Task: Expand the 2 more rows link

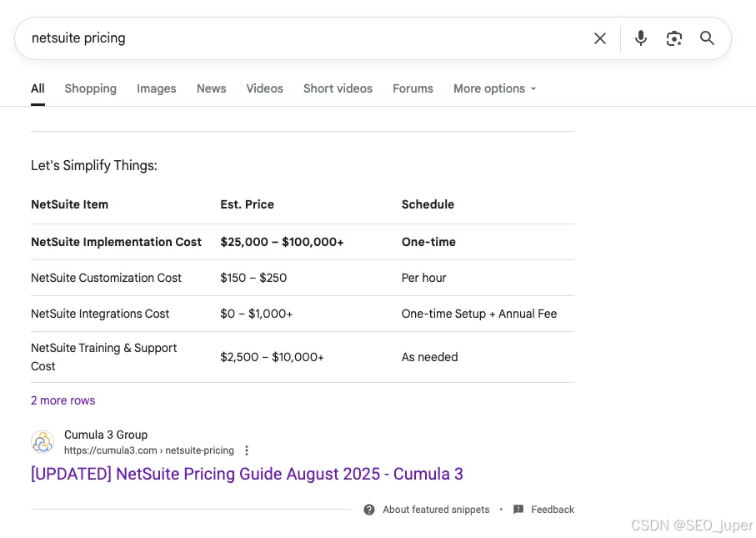Action: point(63,400)
